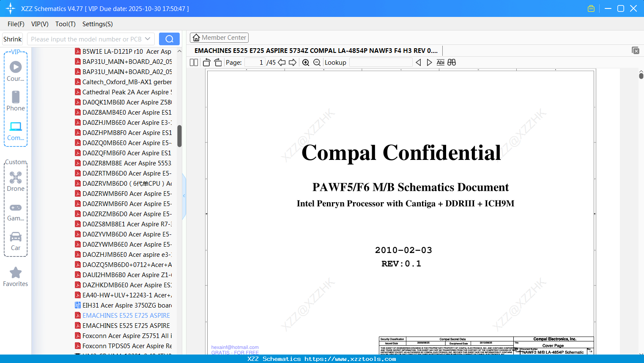Expand the model number dropdown arrow
The width and height of the screenshot is (644, 363).
148,39
